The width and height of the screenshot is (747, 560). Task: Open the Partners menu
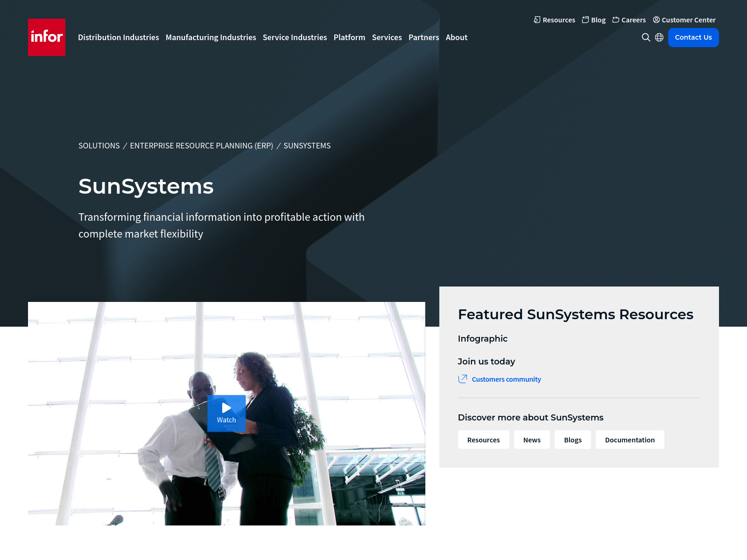424,37
